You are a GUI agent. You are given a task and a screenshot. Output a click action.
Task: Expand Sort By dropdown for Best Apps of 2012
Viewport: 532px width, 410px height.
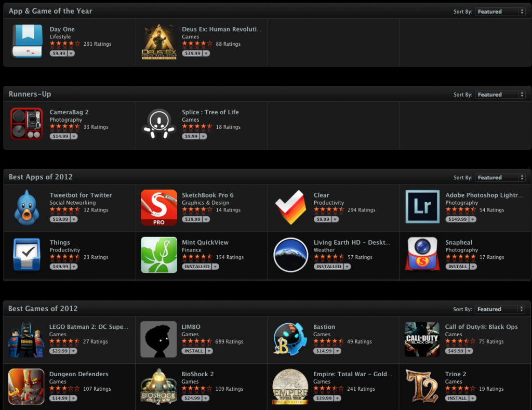pos(500,178)
